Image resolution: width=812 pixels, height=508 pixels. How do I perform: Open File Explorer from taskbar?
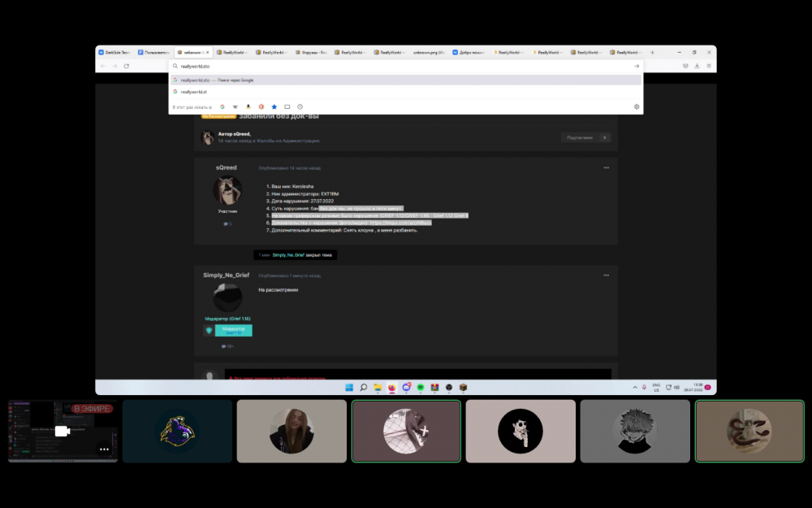378,387
